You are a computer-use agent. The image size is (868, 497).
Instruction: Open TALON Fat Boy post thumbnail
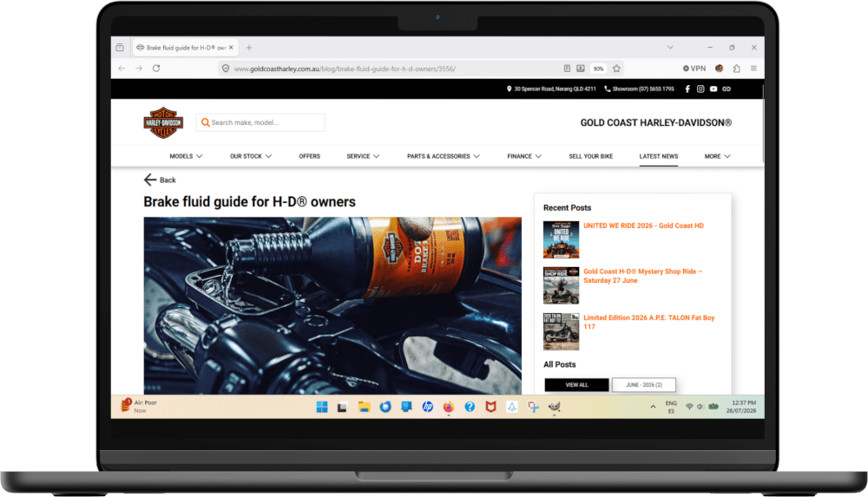pyautogui.click(x=561, y=331)
